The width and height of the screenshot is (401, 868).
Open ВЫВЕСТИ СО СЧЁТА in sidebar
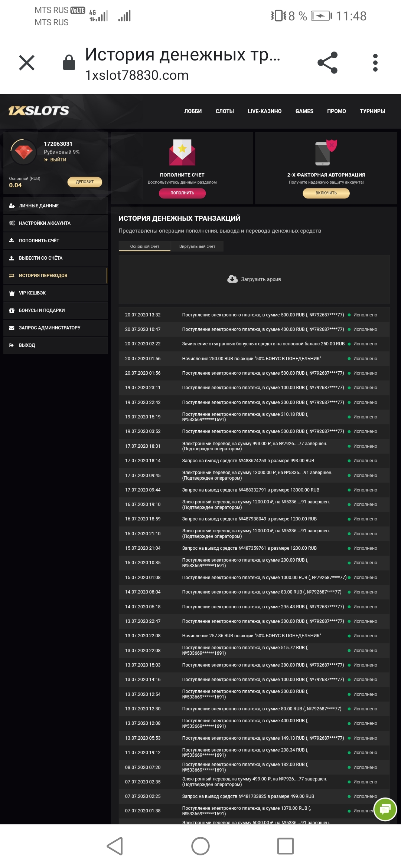click(41, 258)
